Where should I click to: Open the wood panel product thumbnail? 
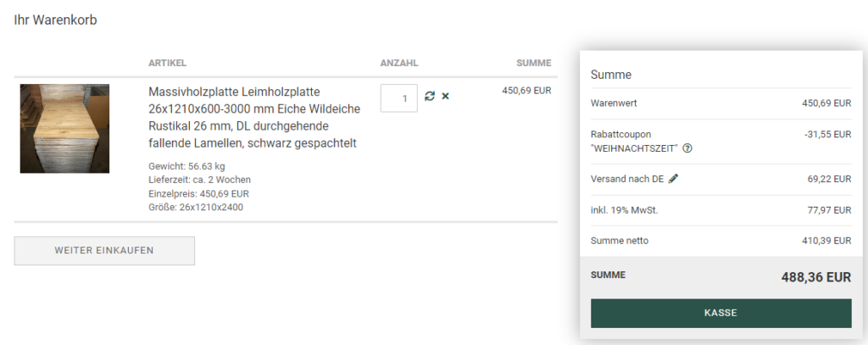click(64, 129)
